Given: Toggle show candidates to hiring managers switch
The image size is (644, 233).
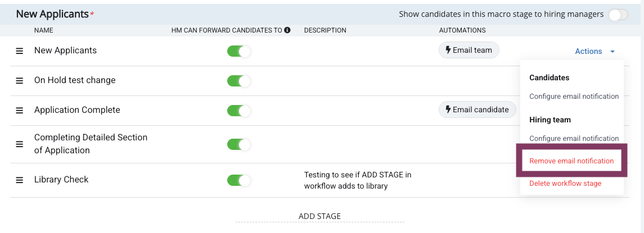Looking at the screenshot, I should tap(618, 15).
